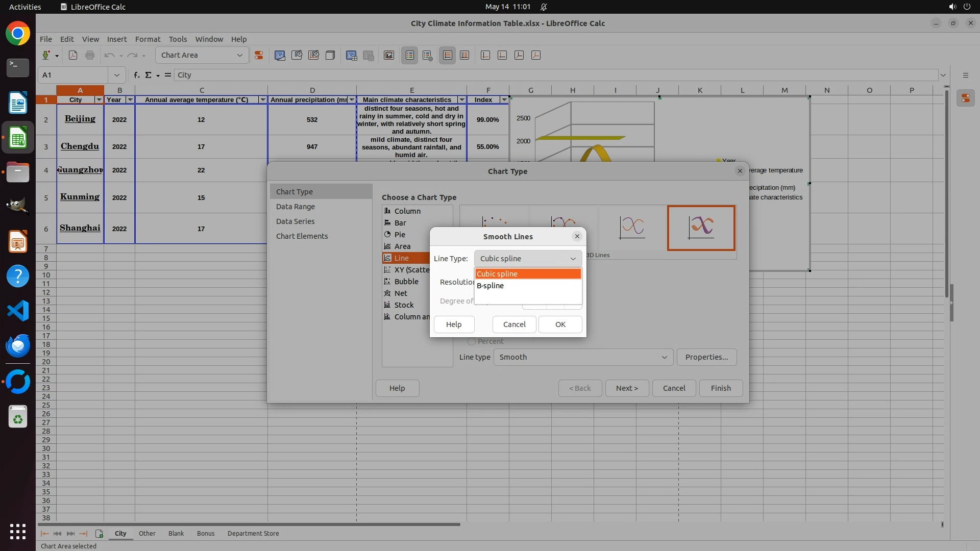
Task: Open the Line type Smooth dropdown
Action: pos(583,357)
